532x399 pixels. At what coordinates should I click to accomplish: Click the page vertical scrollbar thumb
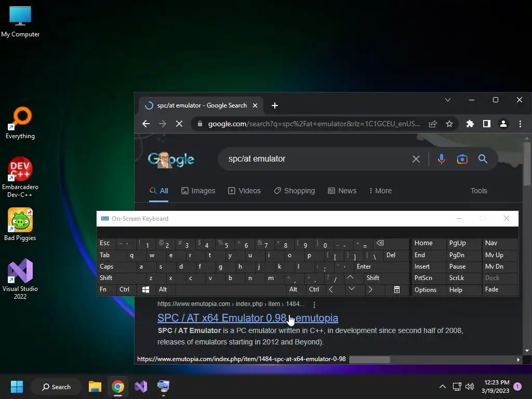coord(527,164)
